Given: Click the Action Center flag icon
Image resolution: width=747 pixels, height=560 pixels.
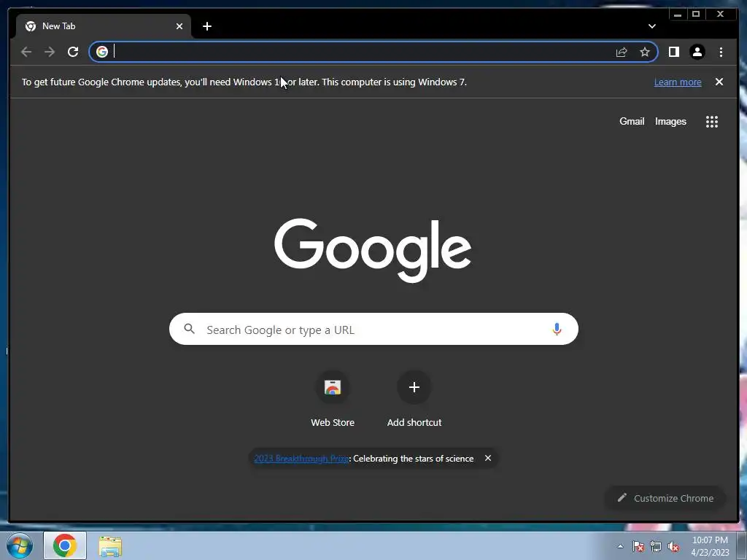Looking at the screenshot, I should [638, 546].
